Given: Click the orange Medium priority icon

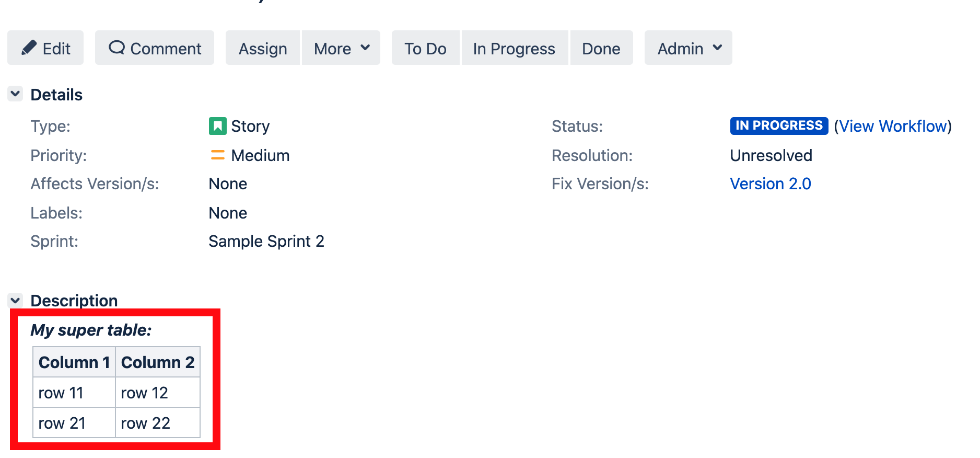Looking at the screenshot, I should pyautogui.click(x=217, y=155).
